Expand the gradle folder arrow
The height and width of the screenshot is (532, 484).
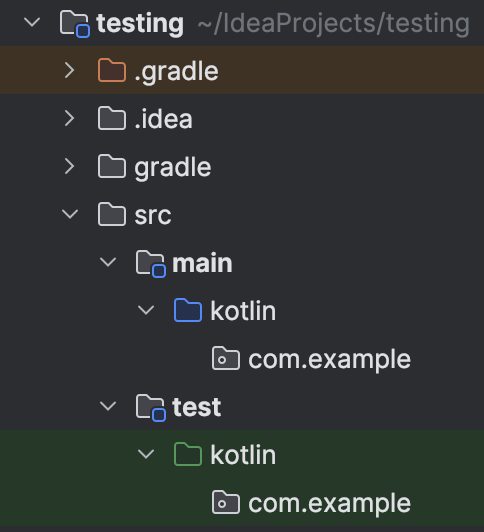[70, 167]
